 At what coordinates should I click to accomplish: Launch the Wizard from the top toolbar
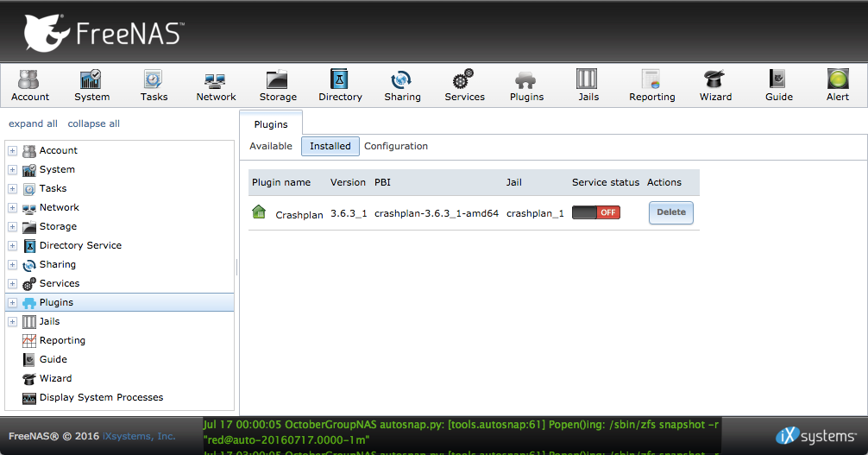715,85
